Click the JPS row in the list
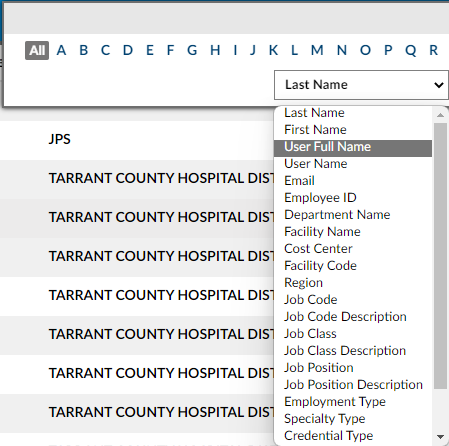This screenshot has height=446, width=449. [x=137, y=139]
